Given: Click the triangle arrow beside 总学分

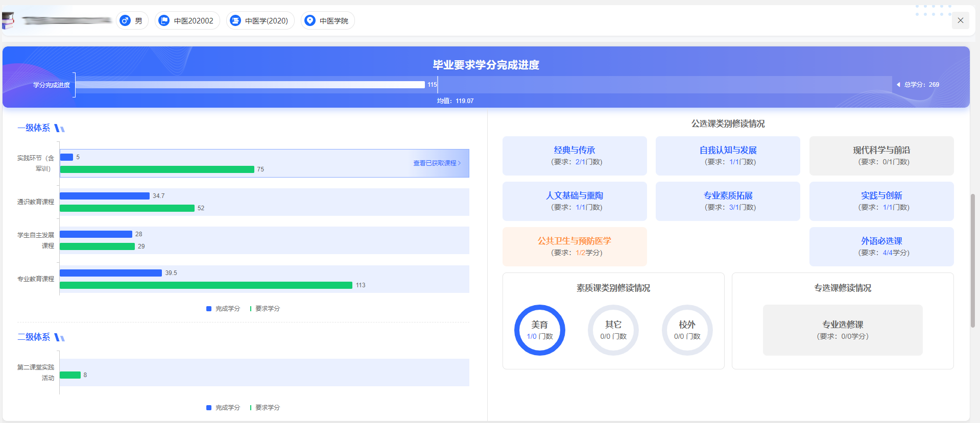Looking at the screenshot, I should [x=898, y=85].
